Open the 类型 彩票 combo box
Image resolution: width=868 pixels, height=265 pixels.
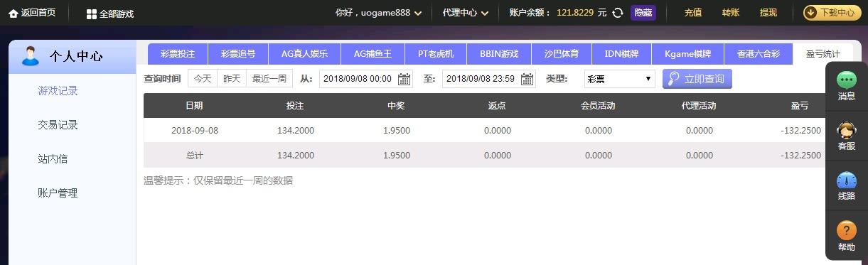click(x=620, y=79)
